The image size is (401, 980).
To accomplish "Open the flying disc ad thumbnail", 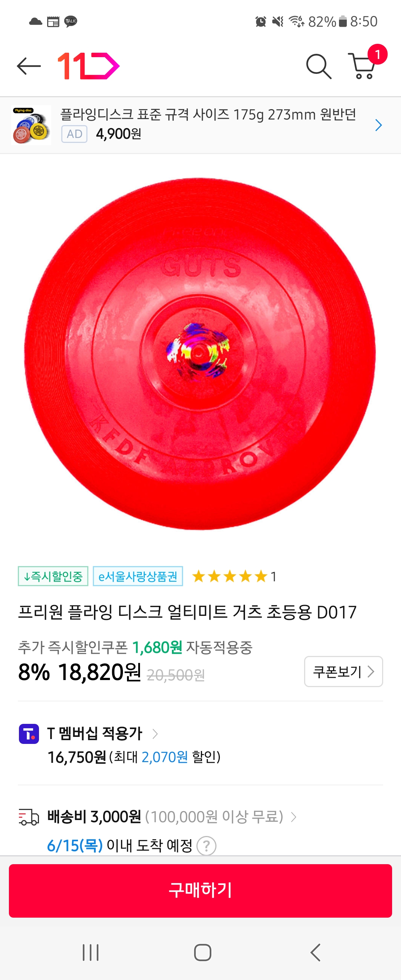I will point(31,125).
